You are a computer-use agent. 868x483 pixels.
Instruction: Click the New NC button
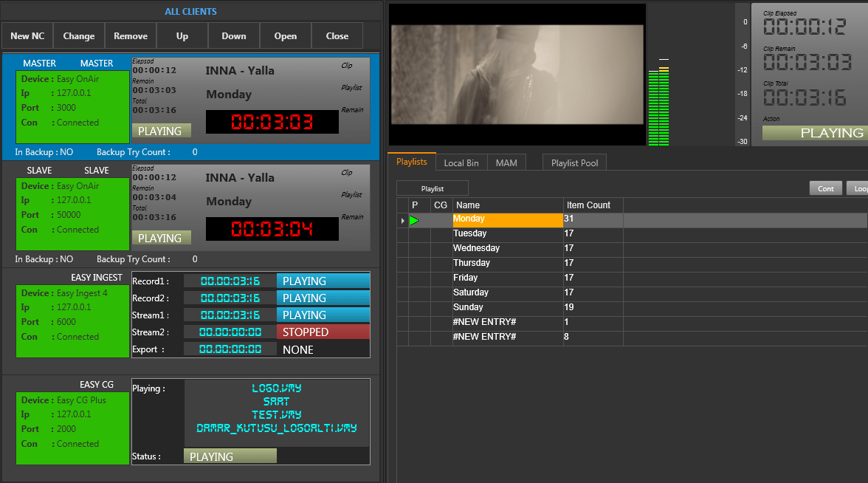27,35
